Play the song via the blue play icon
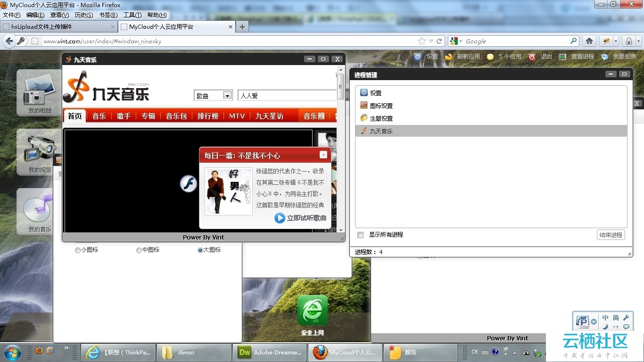Screen dimensions: 644x362 tap(280, 218)
